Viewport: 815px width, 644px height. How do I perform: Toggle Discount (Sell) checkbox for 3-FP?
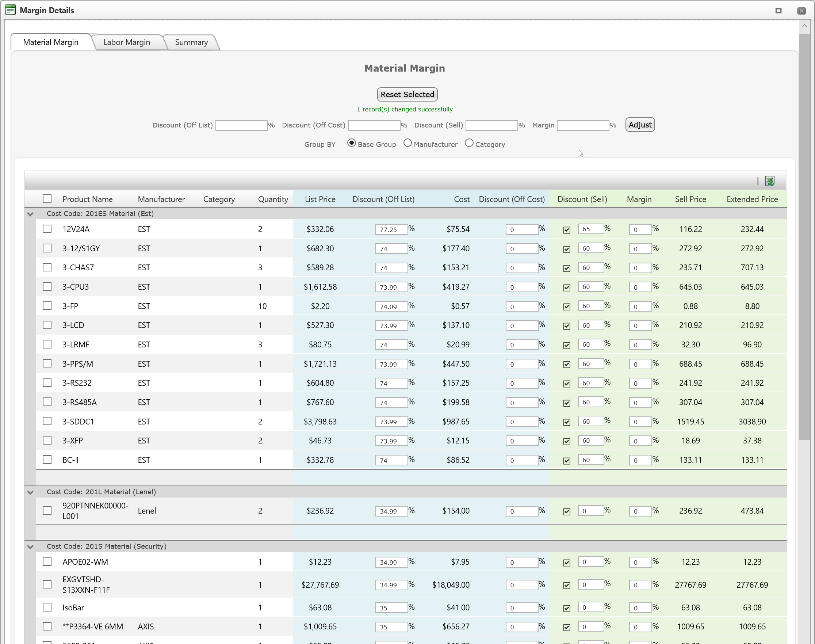click(567, 307)
